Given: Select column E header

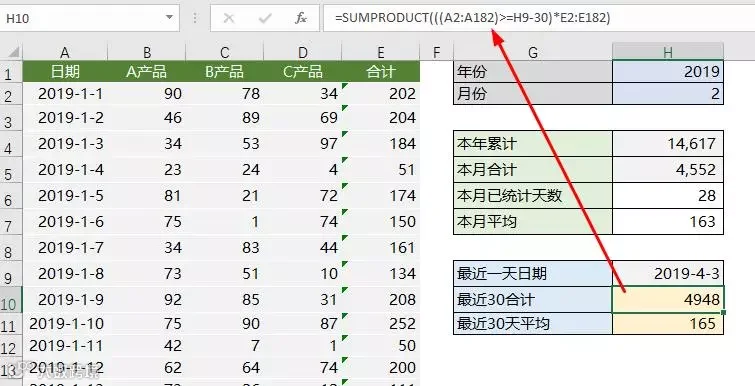Looking at the screenshot, I should (380, 52).
